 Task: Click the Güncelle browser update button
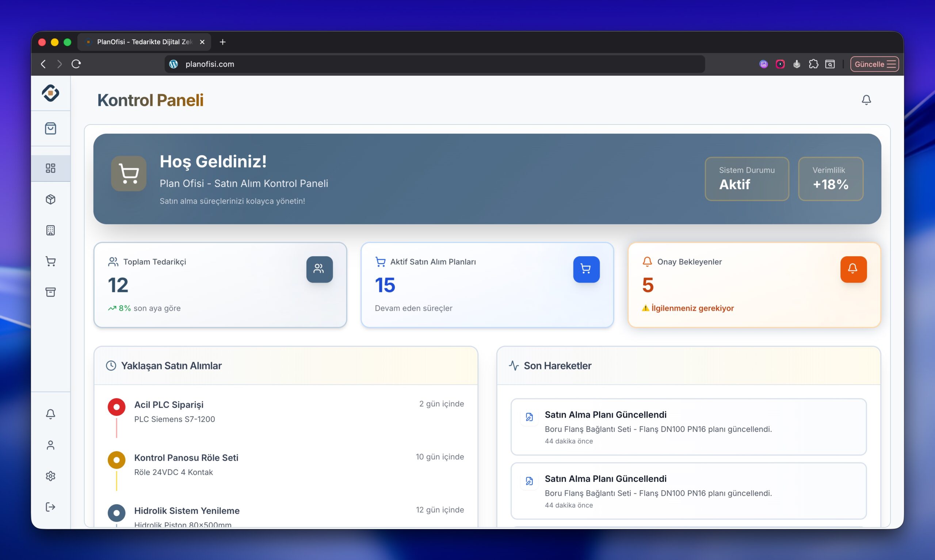click(x=874, y=64)
